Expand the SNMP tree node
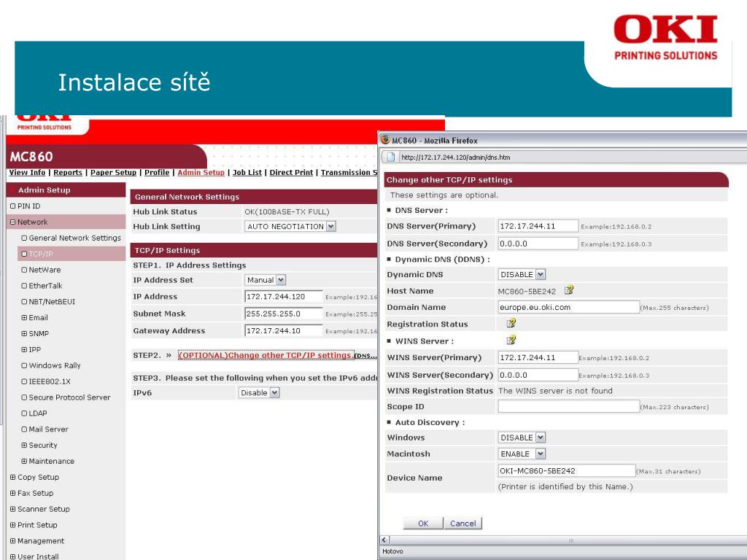Screen dimensions: 747x560 click(24, 333)
